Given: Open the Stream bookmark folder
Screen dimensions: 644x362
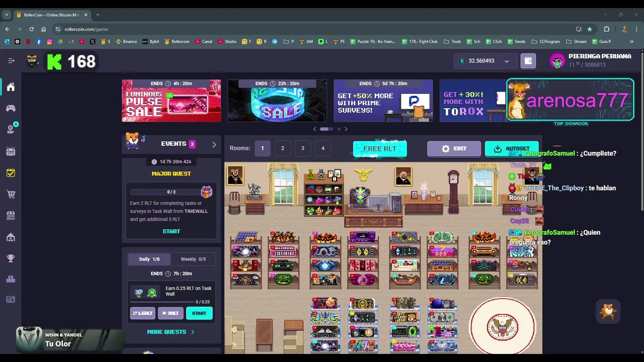Looking at the screenshot, I should point(576,42).
